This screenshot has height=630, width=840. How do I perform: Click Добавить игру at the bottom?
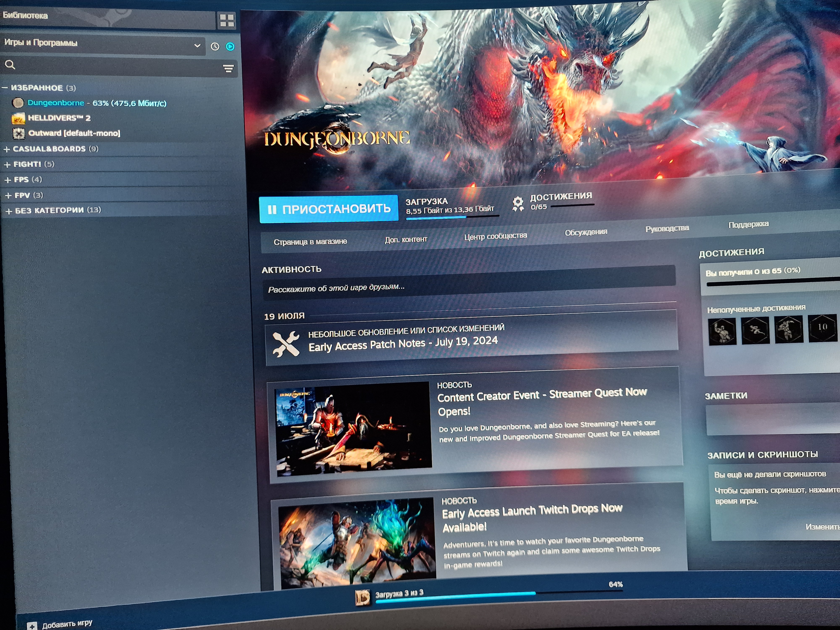[x=67, y=624]
